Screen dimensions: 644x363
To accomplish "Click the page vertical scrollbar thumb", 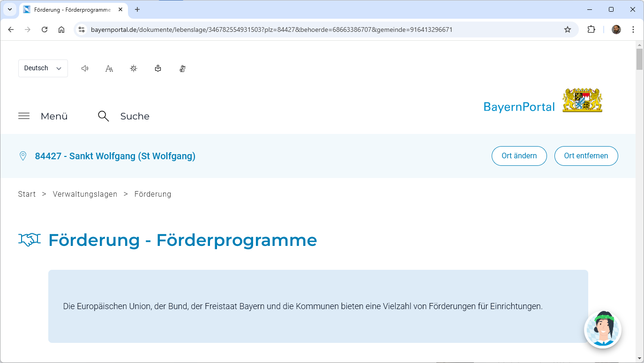I will [x=639, y=59].
